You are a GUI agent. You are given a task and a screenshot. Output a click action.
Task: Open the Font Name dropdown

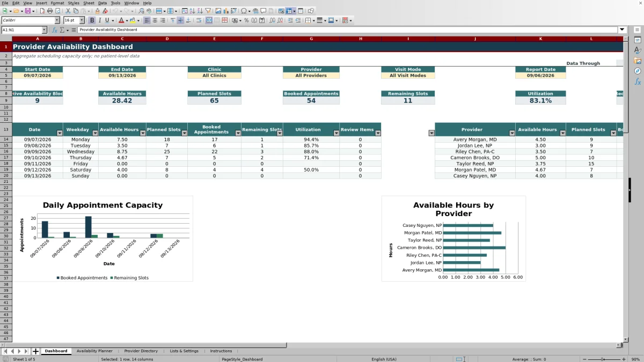(x=57, y=20)
